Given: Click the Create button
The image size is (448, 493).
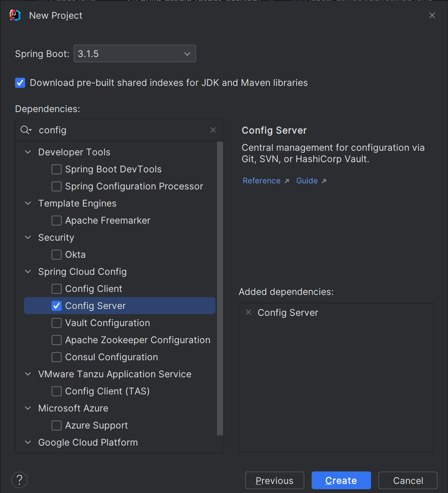Looking at the screenshot, I should click(341, 480).
